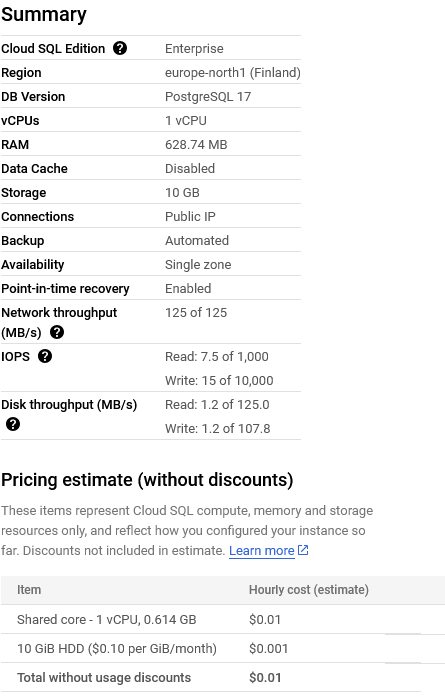Click the 10 GiB HDD pricing row

pyautogui.click(x=223, y=649)
